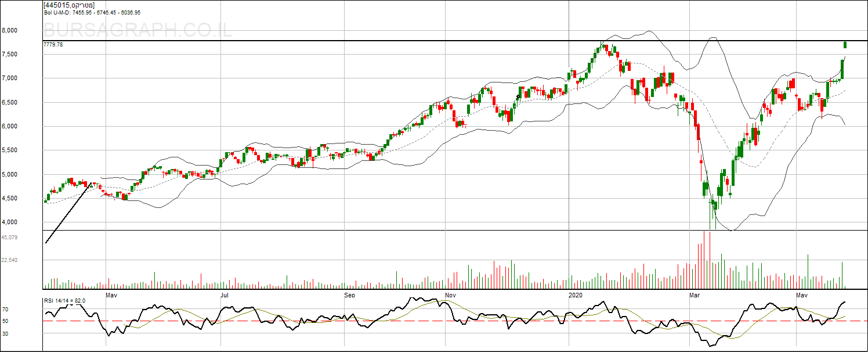Select the Sep label on the time axis

(x=349, y=296)
